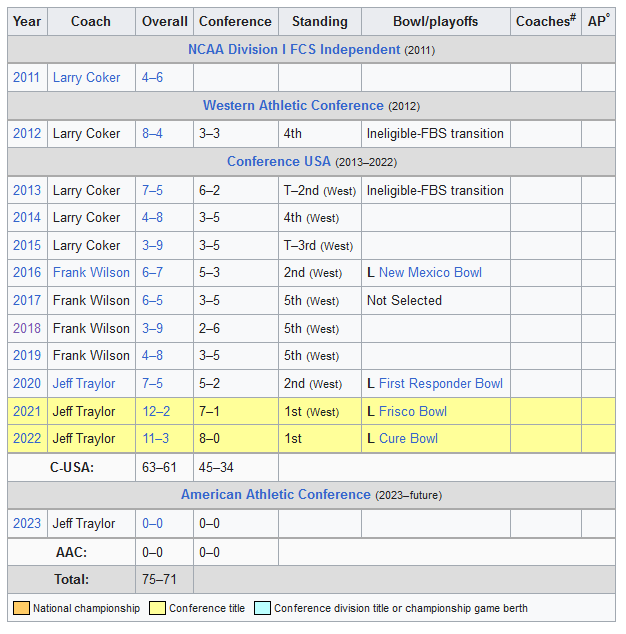Open the 4–6 overall record link

coord(154,77)
